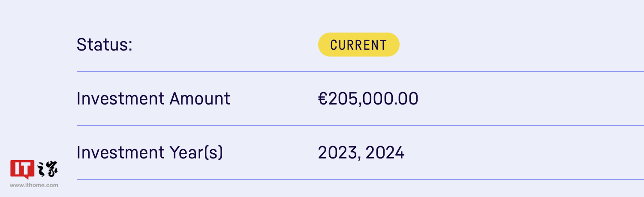Image resolution: width=644 pixels, height=197 pixels.
Task: Click the year 2024 in the years value
Action: (x=385, y=152)
